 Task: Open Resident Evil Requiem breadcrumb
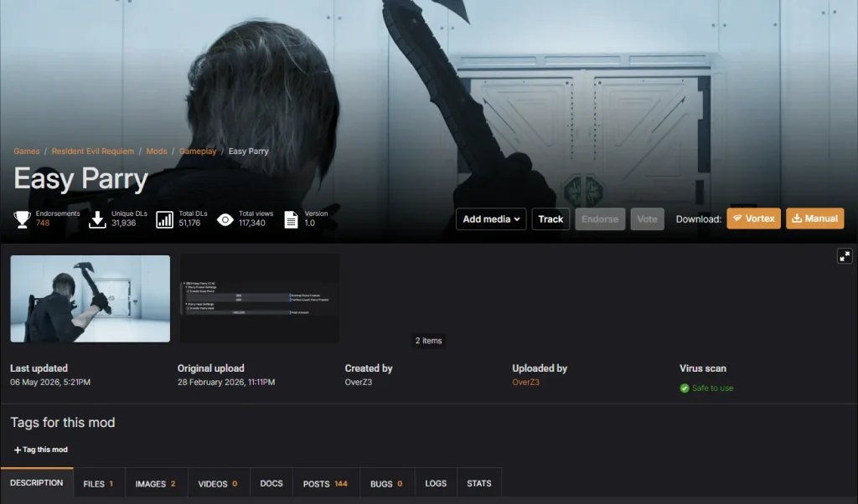(x=93, y=152)
